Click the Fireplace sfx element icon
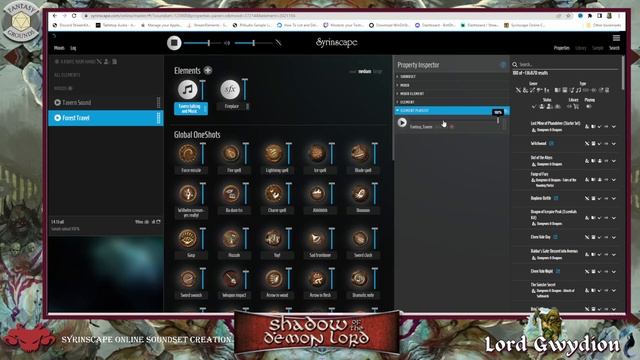The height and width of the screenshot is (360, 640). [x=230, y=89]
